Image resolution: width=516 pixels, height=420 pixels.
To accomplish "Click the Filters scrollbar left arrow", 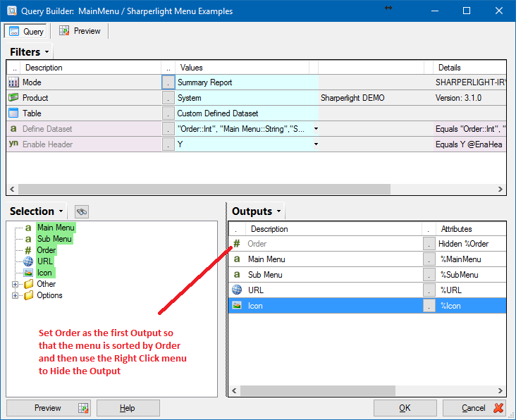I will (12, 189).
